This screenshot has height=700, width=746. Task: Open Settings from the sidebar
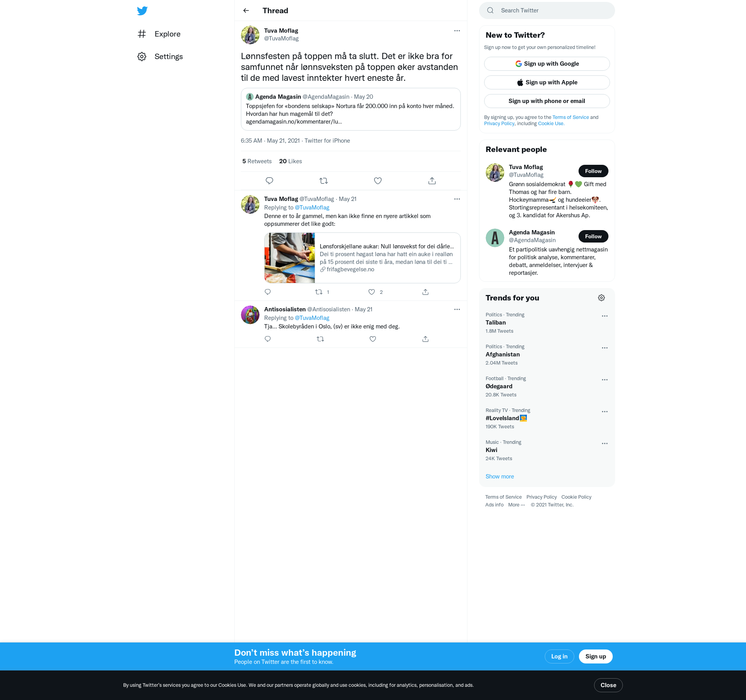pyautogui.click(x=160, y=56)
